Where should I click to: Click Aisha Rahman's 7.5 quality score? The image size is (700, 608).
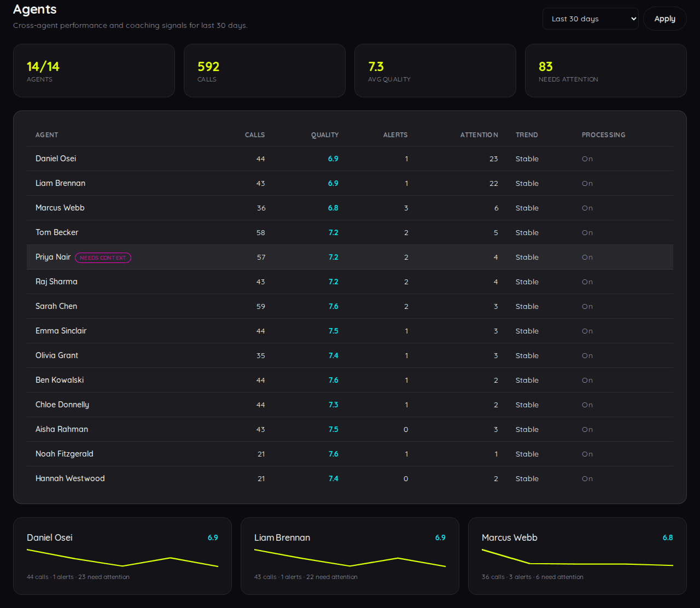[333, 429]
